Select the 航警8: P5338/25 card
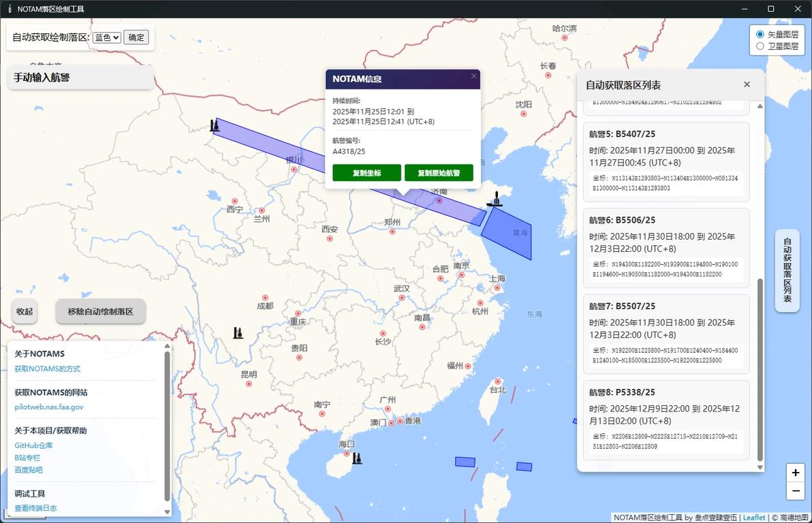 pos(666,420)
